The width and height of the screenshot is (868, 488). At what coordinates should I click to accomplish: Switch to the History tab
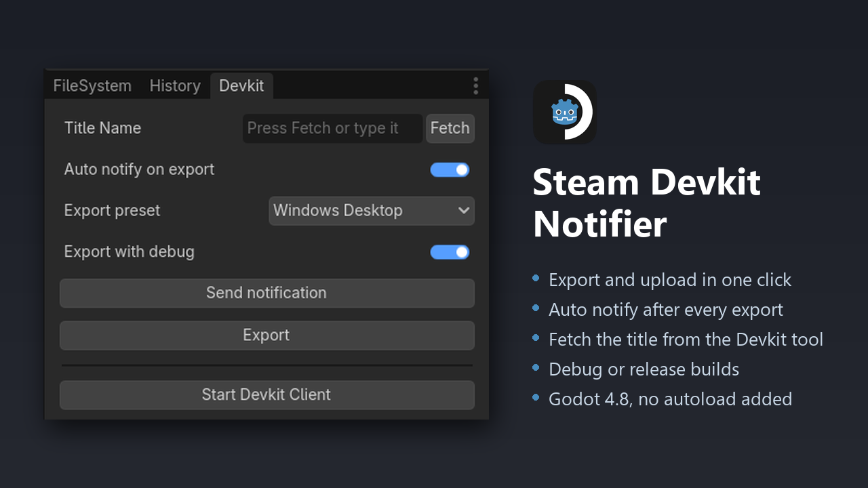175,86
